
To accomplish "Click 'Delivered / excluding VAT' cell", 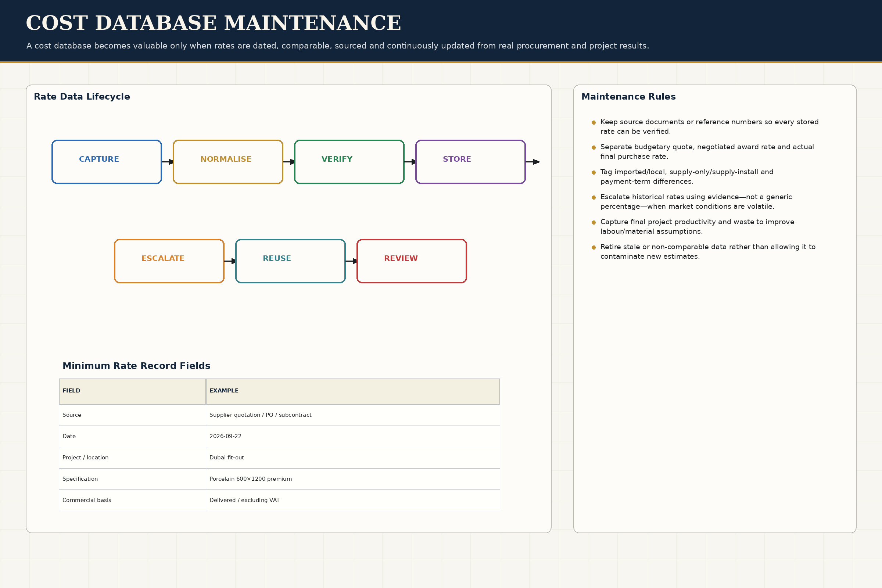I will [x=353, y=501].
